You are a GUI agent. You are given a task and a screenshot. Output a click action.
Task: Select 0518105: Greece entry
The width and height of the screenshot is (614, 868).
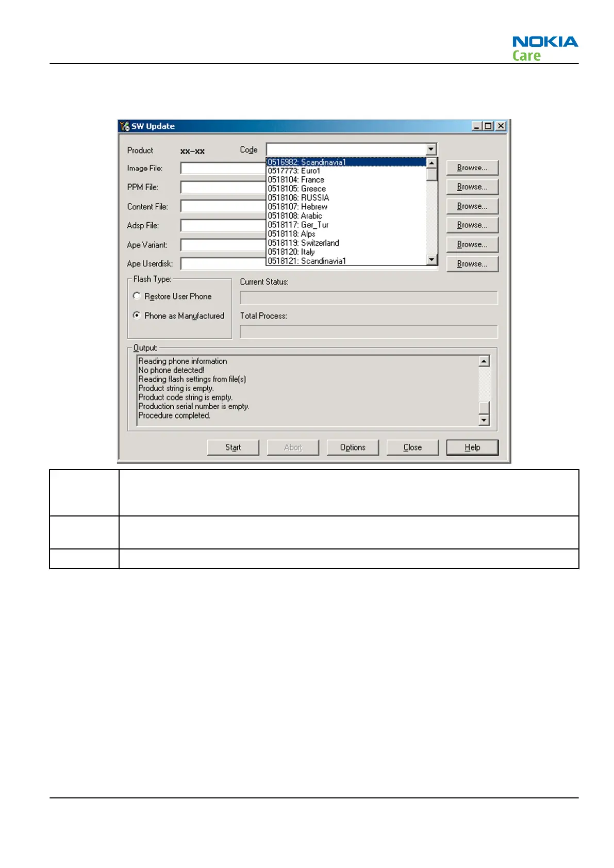346,189
